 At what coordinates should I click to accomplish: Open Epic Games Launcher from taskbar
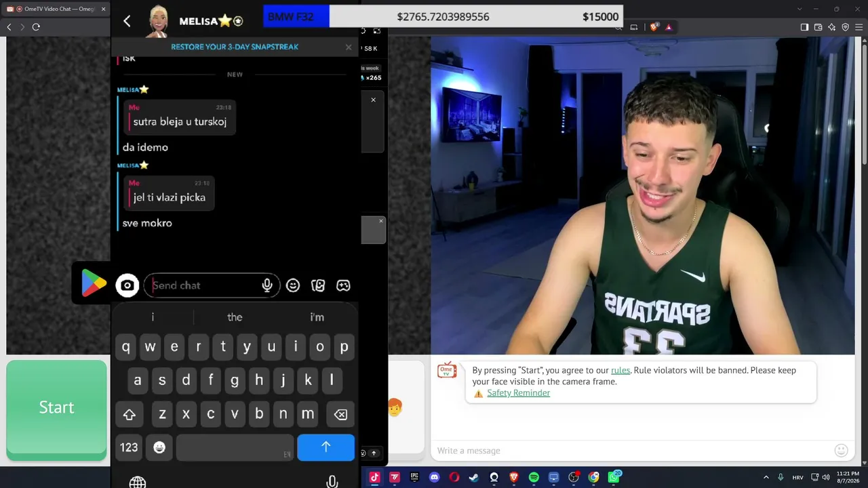[414, 477]
